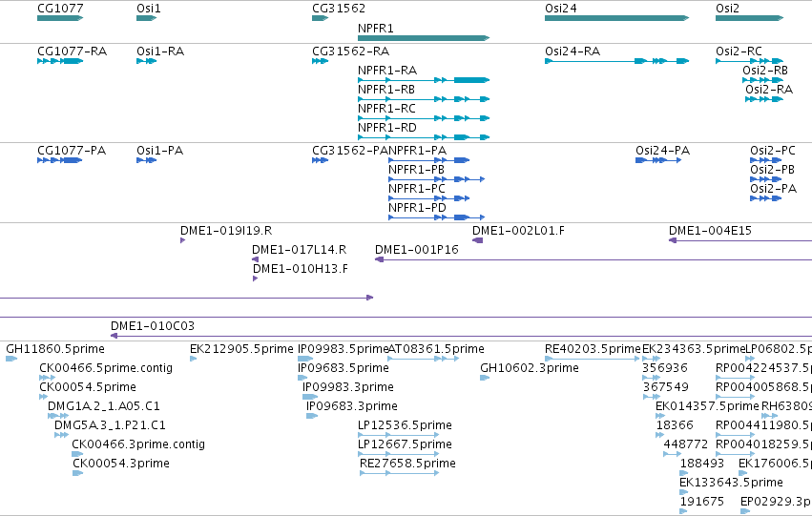812x516 pixels.
Task: Select the DME1-010H13.F feature
Action: (256, 279)
